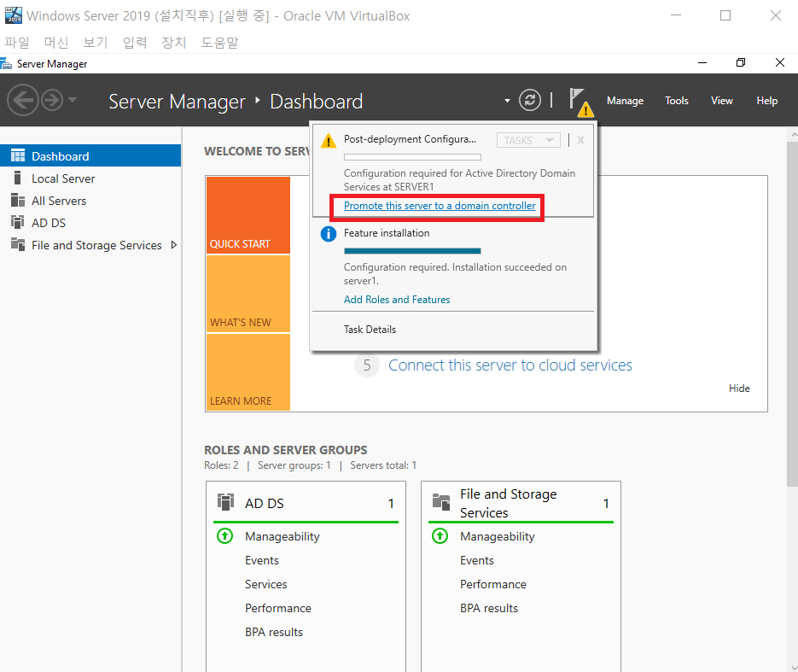Viewport: 798px width, 672px height.
Task: Click the Add Roles and Features link
Action: pos(397,300)
